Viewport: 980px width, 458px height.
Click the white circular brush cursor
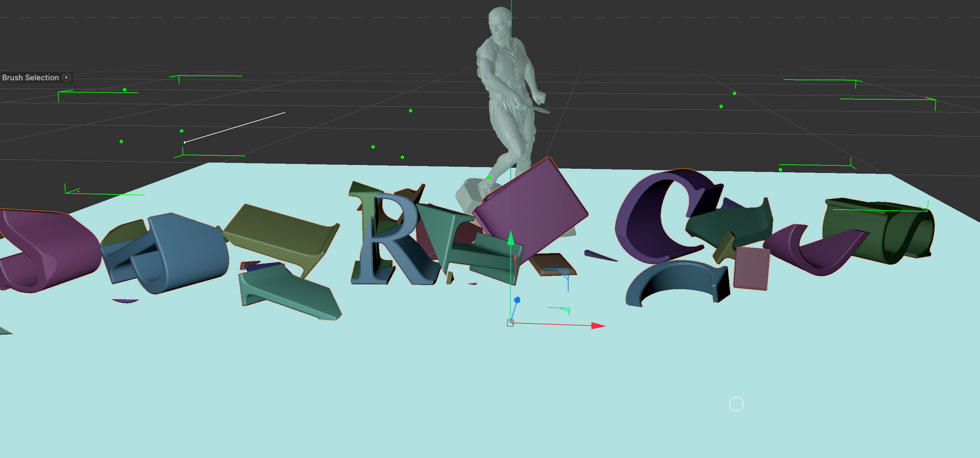point(736,404)
